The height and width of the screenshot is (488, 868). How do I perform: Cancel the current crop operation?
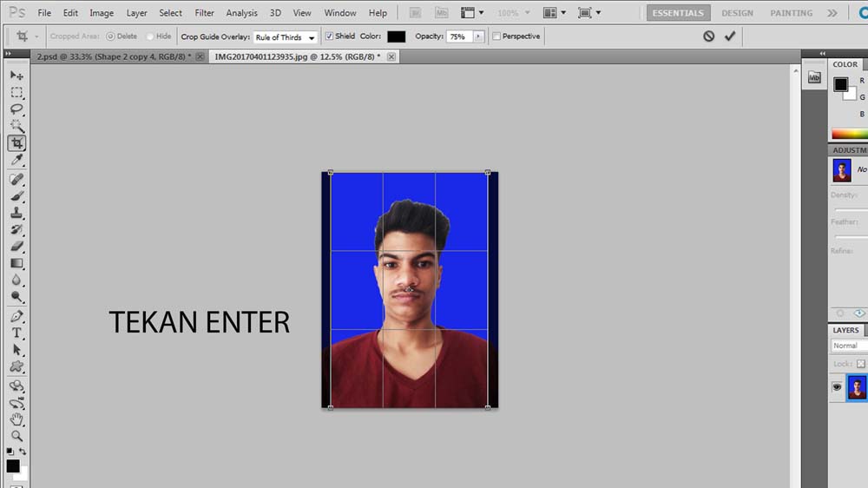pyautogui.click(x=708, y=36)
